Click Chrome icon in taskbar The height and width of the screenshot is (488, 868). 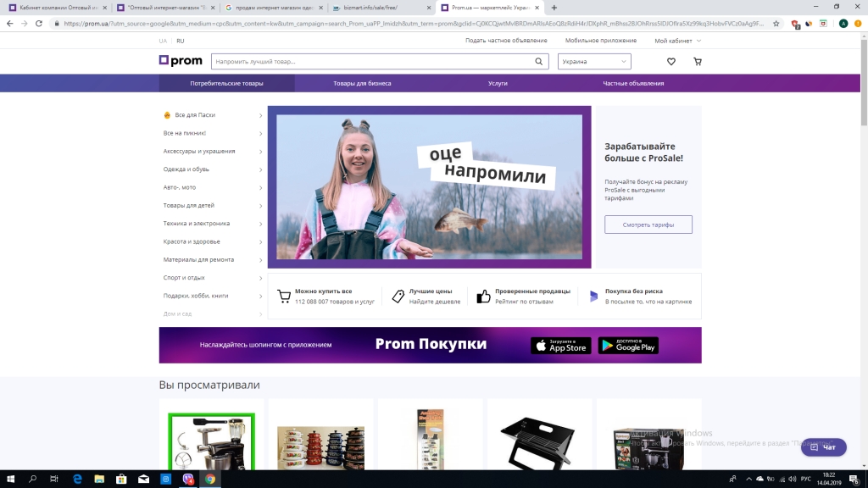tap(210, 480)
